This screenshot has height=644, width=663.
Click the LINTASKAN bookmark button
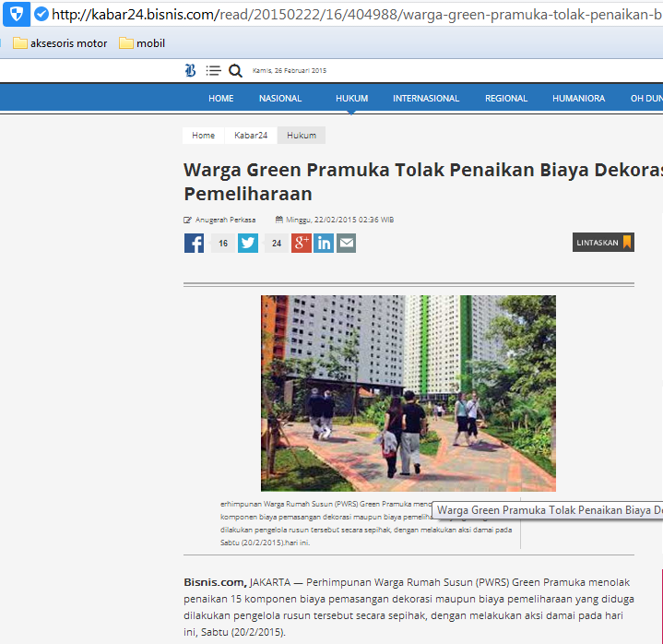point(603,243)
